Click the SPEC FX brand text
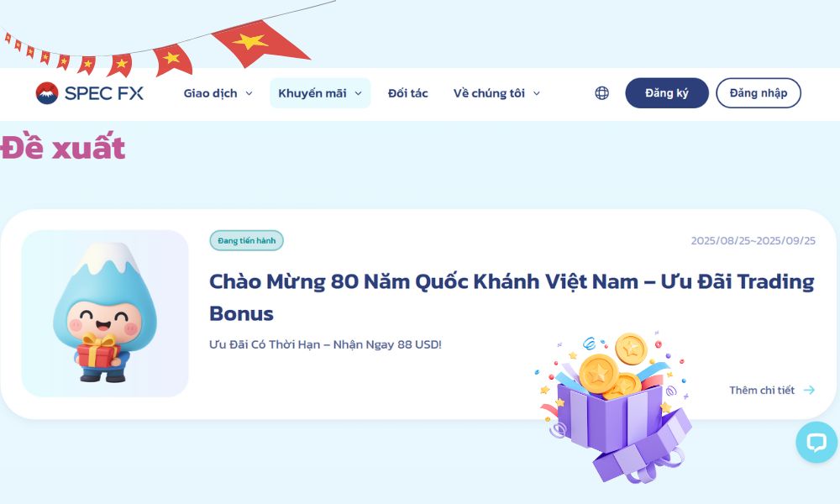840x504 pixels. pos(104,93)
